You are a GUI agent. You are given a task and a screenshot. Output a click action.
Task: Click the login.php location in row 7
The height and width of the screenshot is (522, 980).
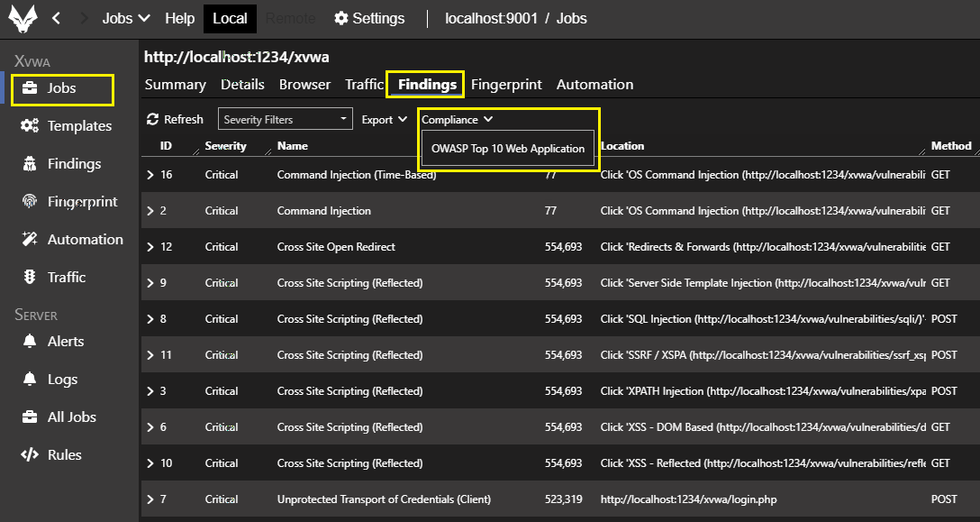click(x=689, y=499)
